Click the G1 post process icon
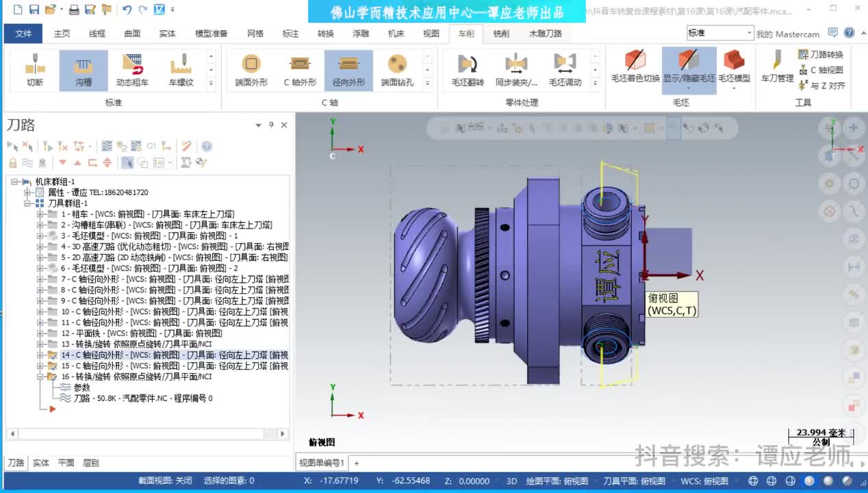 151,146
